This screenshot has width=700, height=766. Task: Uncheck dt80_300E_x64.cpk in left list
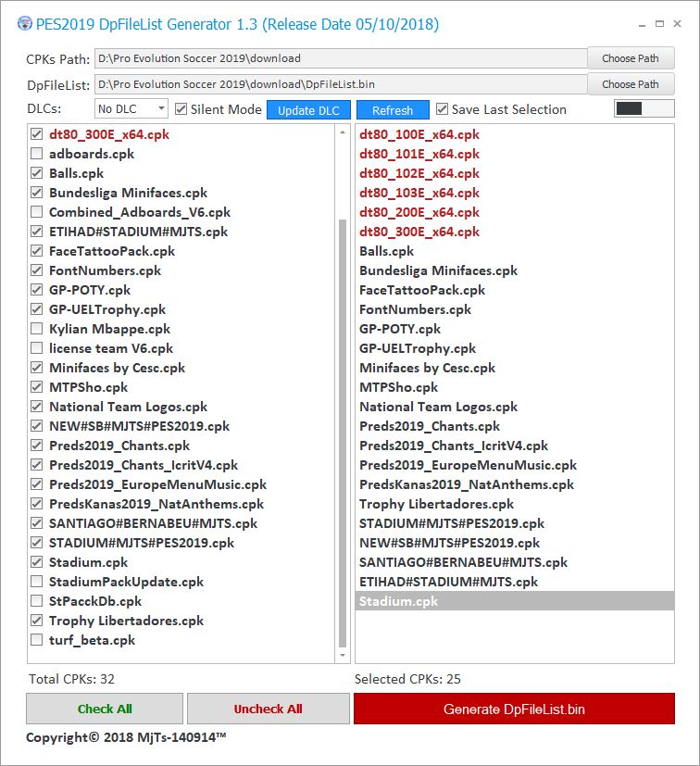37,134
